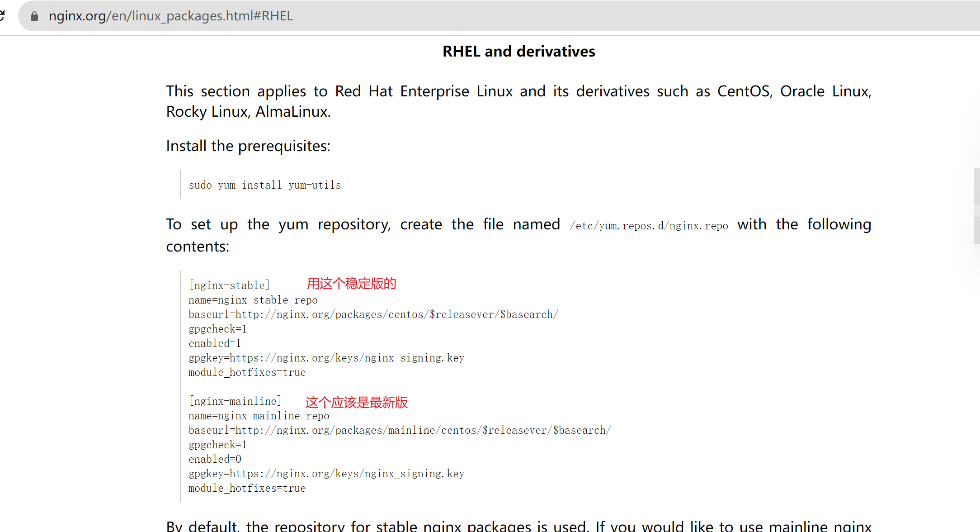Image resolution: width=980 pixels, height=532 pixels.
Task: Click the [nginx-stable] repository label
Action: (229, 285)
